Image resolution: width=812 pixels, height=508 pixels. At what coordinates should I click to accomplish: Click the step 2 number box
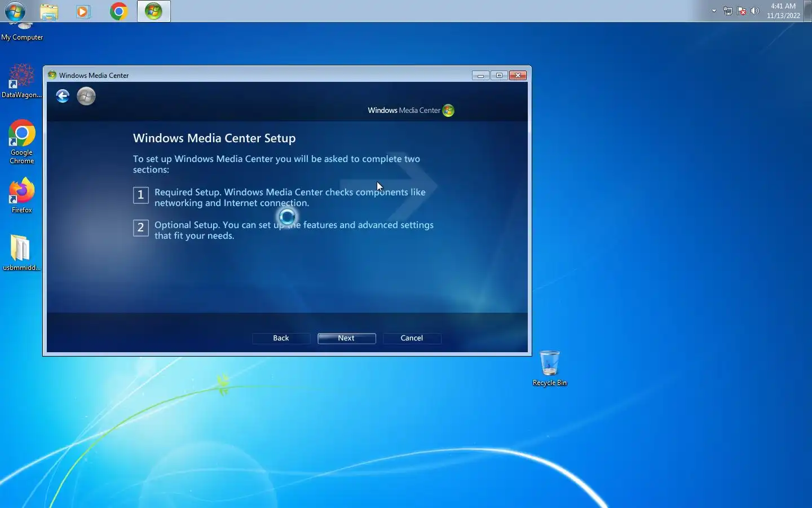click(x=141, y=228)
